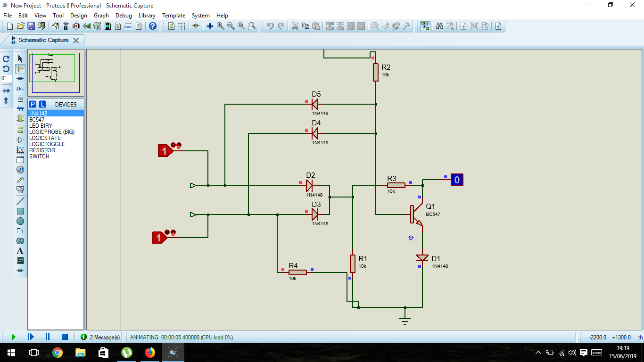Viewport: 644px width, 362px height.
Task: Open the Home Page house icon
Action: click(x=56, y=26)
